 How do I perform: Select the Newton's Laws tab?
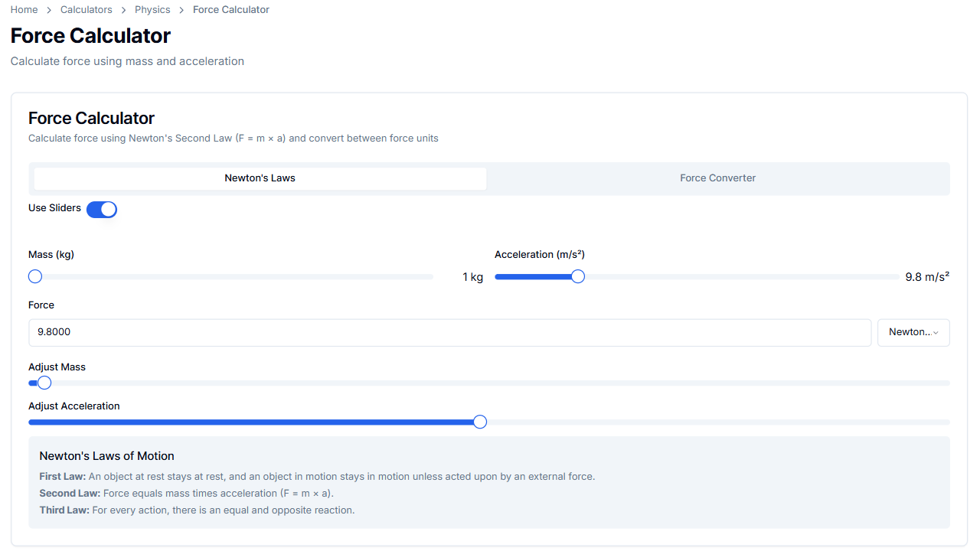pos(260,178)
